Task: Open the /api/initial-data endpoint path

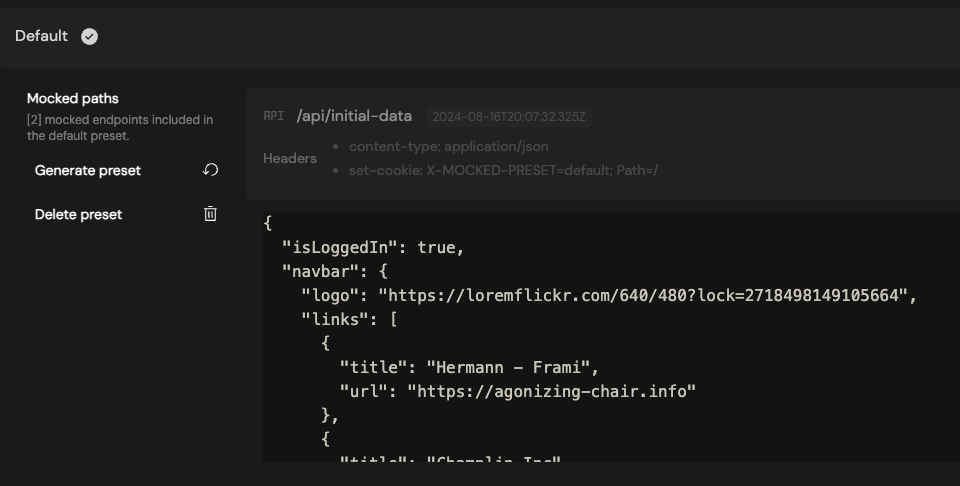Action: (354, 116)
